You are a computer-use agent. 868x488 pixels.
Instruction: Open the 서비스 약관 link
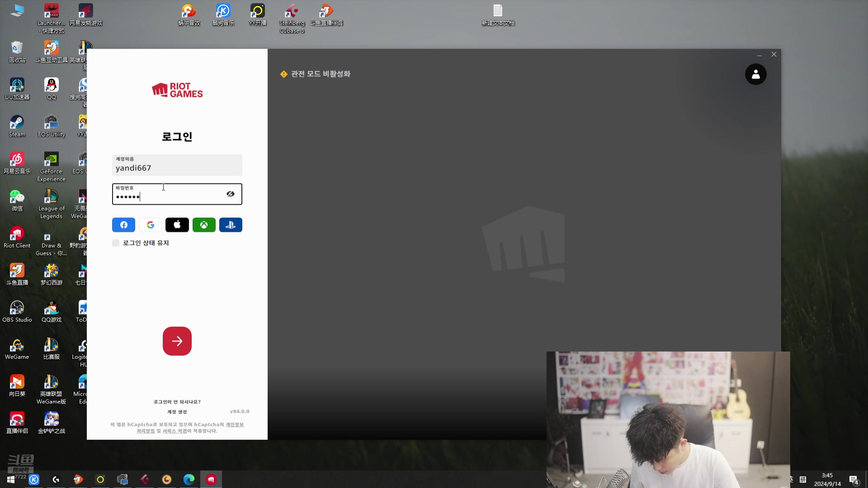tap(175, 431)
